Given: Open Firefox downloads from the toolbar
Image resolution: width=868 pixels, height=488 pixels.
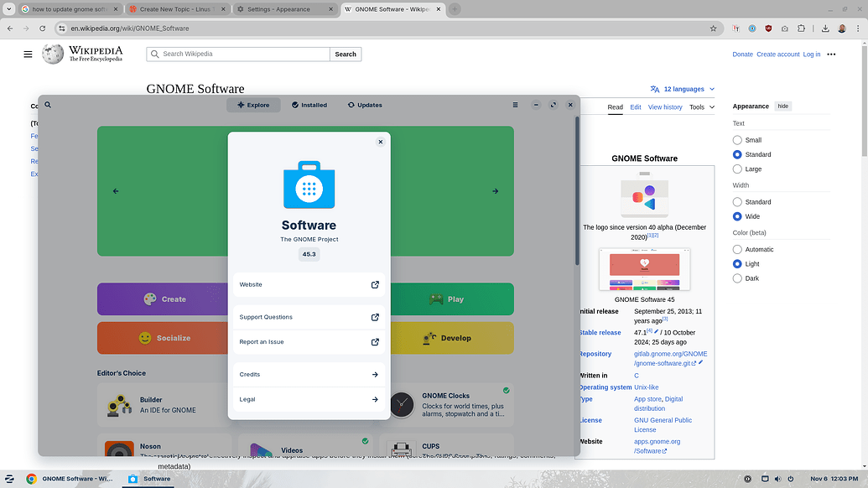Looking at the screenshot, I should click(825, 28).
